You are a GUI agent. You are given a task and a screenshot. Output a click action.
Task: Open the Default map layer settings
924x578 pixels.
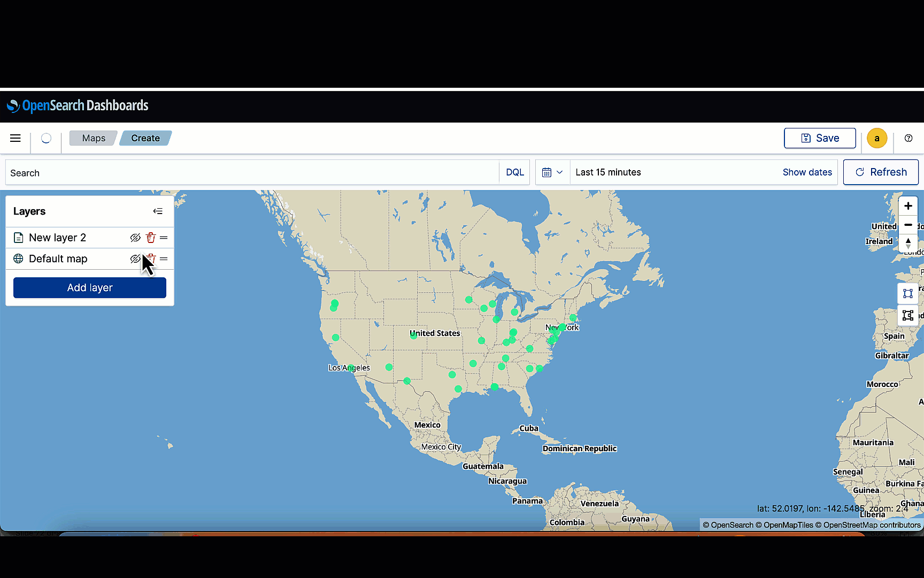pos(58,259)
